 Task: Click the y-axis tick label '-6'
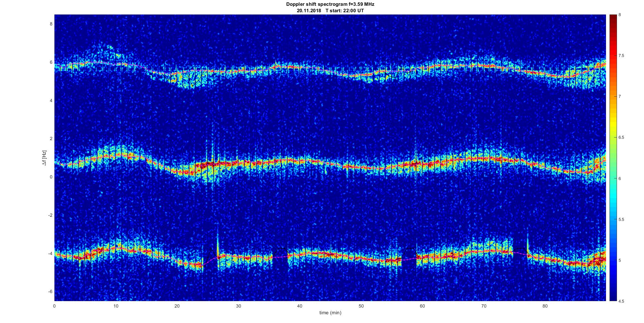click(50, 291)
